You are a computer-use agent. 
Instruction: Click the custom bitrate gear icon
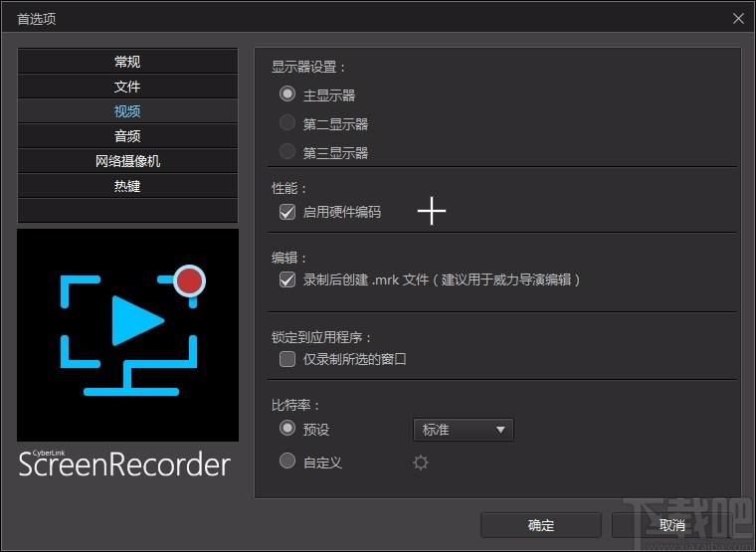[x=421, y=462]
